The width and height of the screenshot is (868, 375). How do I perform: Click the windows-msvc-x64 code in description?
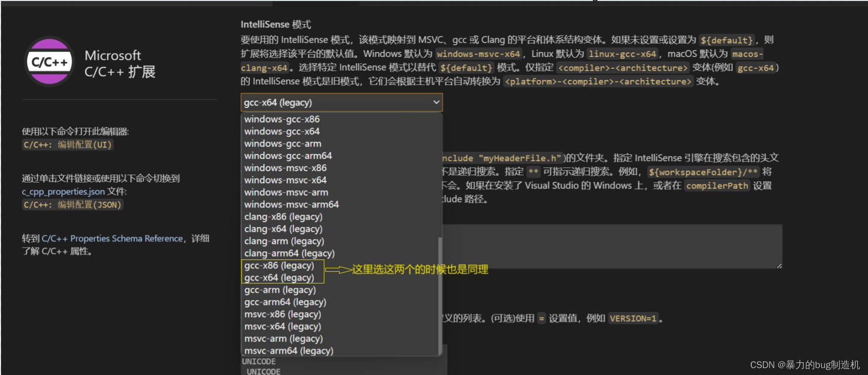click(478, 54)
